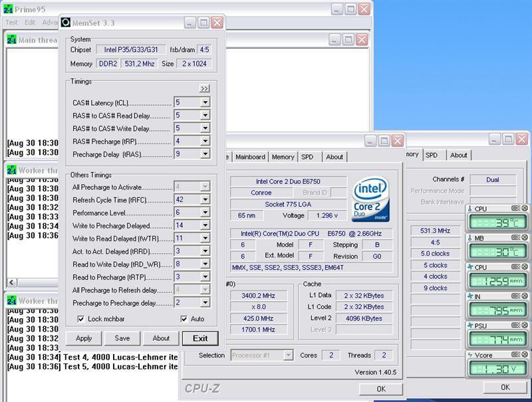The width and height of the screenshot is (532, 402).
Task: Close the CPU fan speed widget
Action: tap(525, 266)
